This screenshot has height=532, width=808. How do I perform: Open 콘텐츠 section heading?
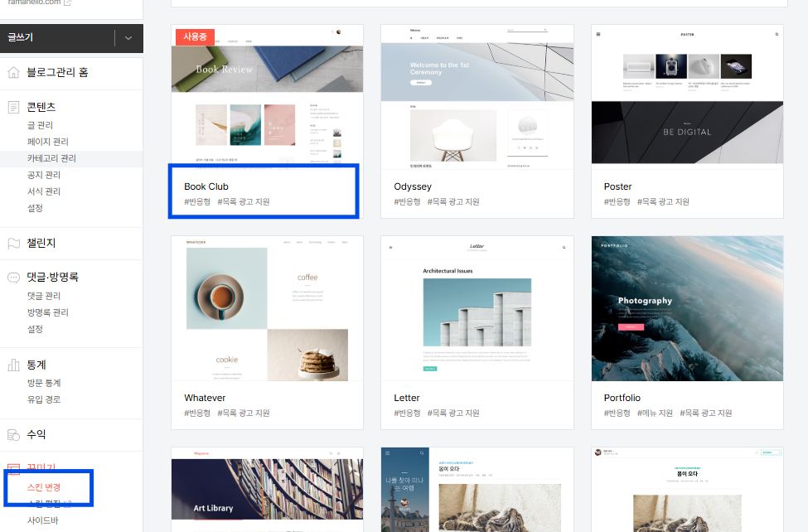(41, 107)
